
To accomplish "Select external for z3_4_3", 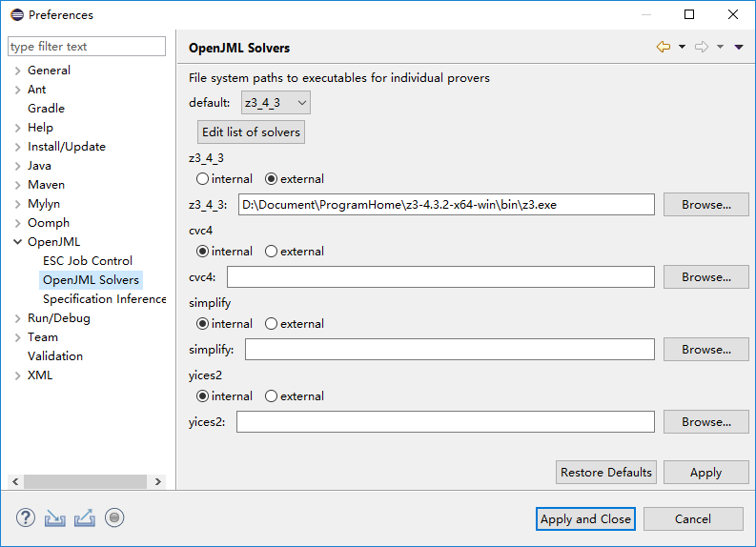I will coord(271,179).
